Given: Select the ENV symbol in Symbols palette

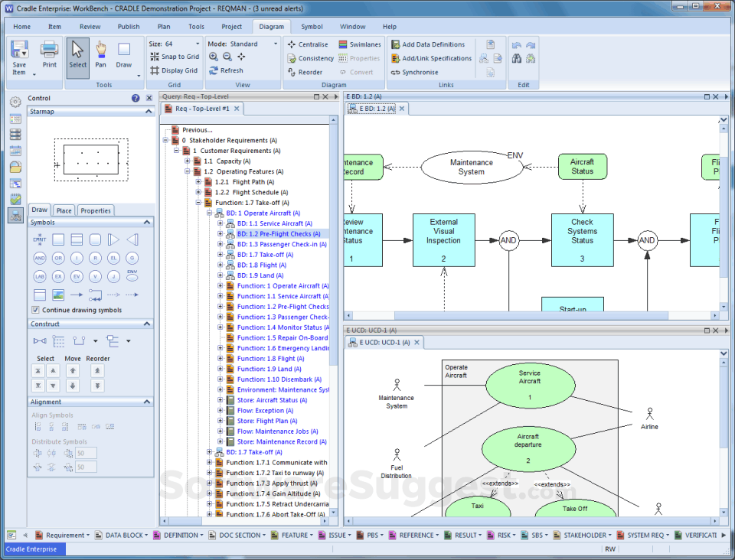Looking at the screenshot, I should pos(132,275).
